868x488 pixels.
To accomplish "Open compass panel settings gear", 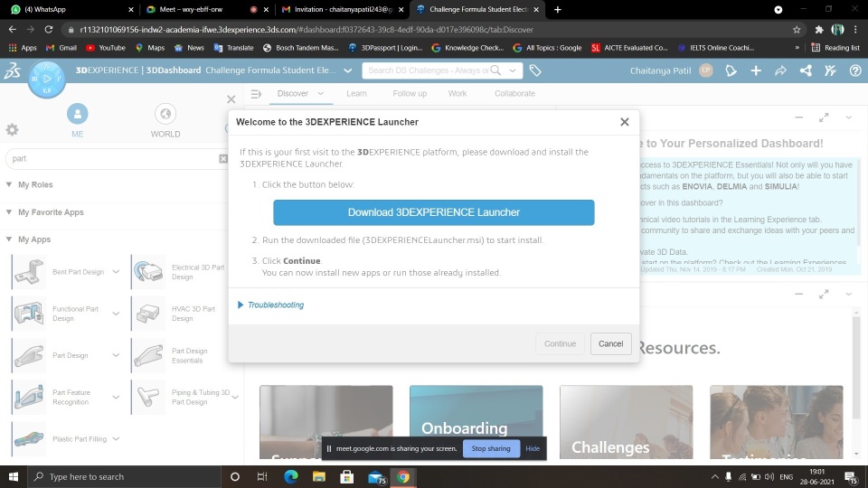I will coord(12,129).
